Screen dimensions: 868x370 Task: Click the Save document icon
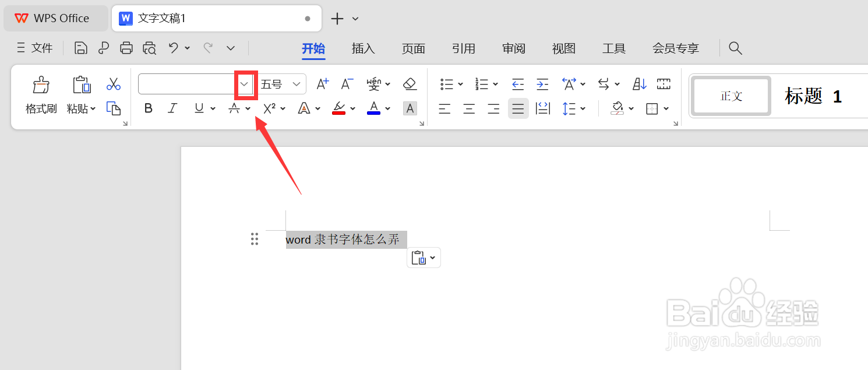(80, 48)
